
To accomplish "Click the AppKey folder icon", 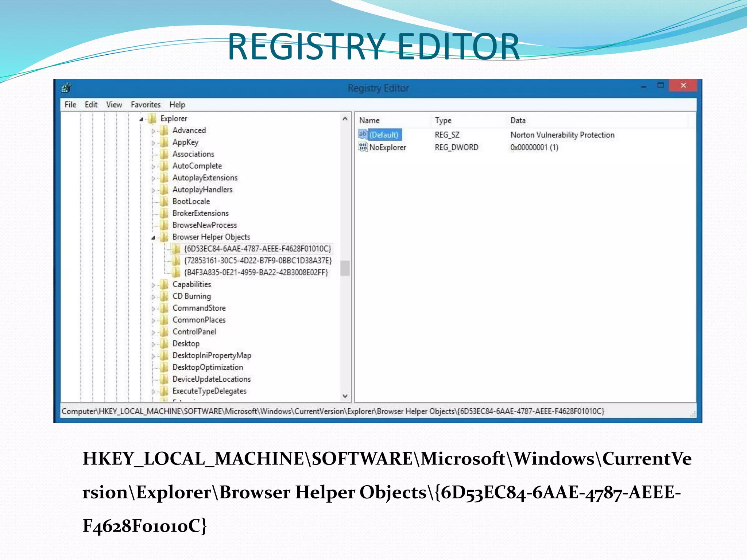I will [165, 142].
